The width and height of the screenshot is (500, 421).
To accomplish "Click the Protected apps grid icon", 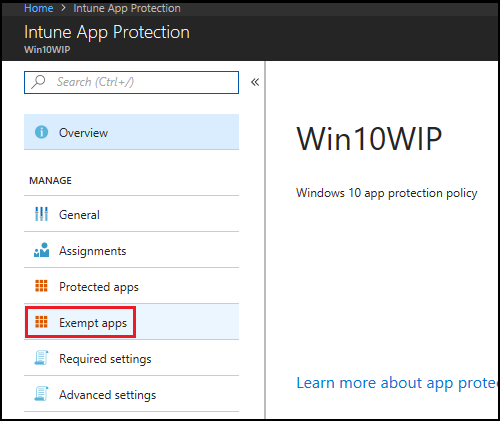I will point(41,286).
